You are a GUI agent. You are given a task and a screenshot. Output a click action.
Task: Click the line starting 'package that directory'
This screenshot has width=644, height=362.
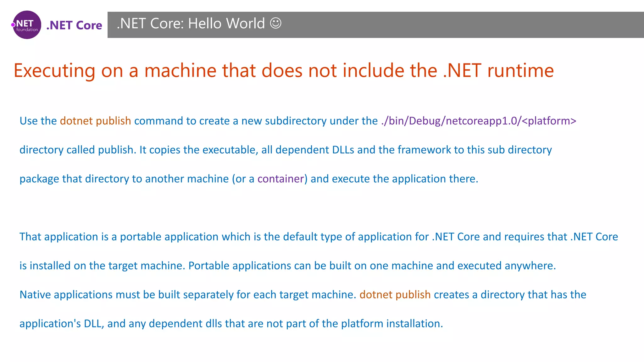pyautogui.click(x=126, y=179)
